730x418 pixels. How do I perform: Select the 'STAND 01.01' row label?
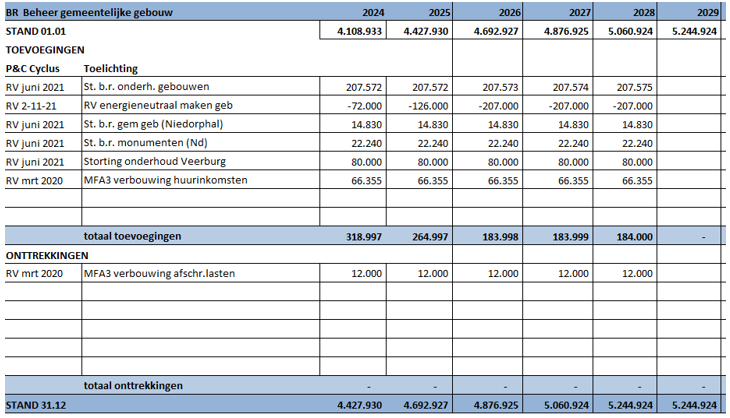coord(38,31)
